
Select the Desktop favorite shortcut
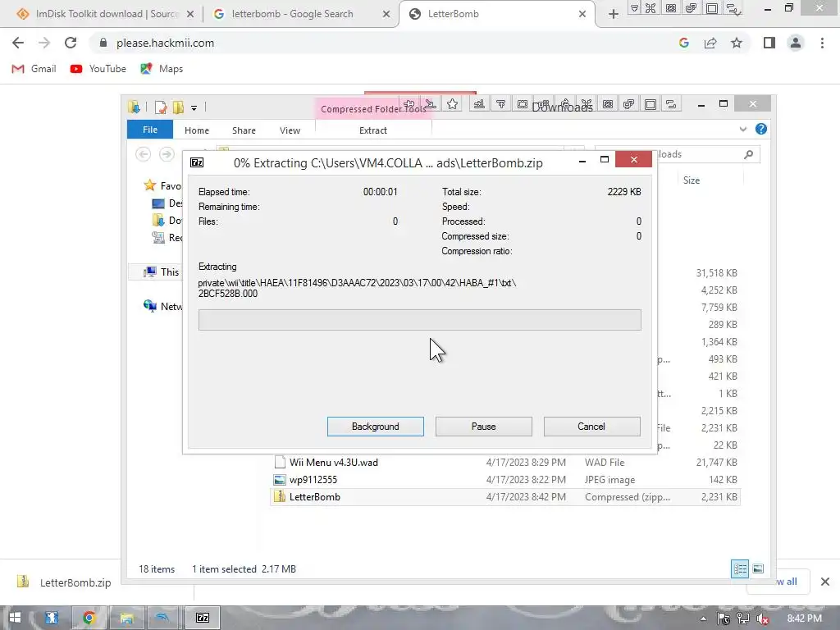(167, 203)
